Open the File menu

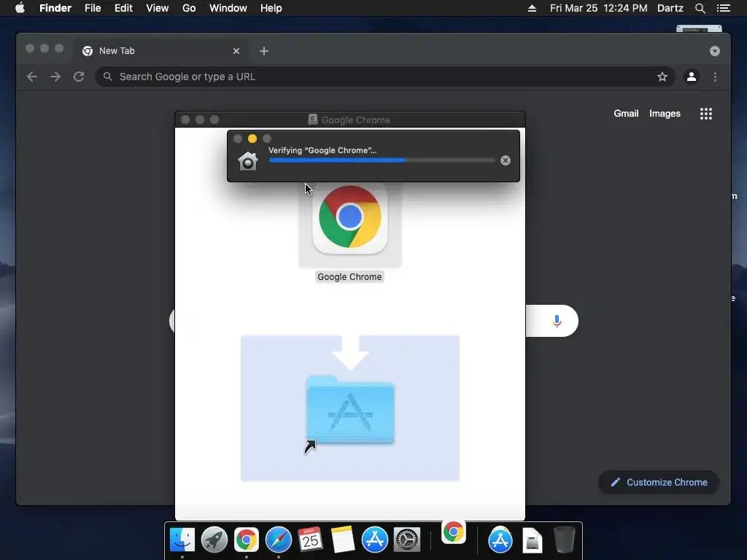pos(93,8)
